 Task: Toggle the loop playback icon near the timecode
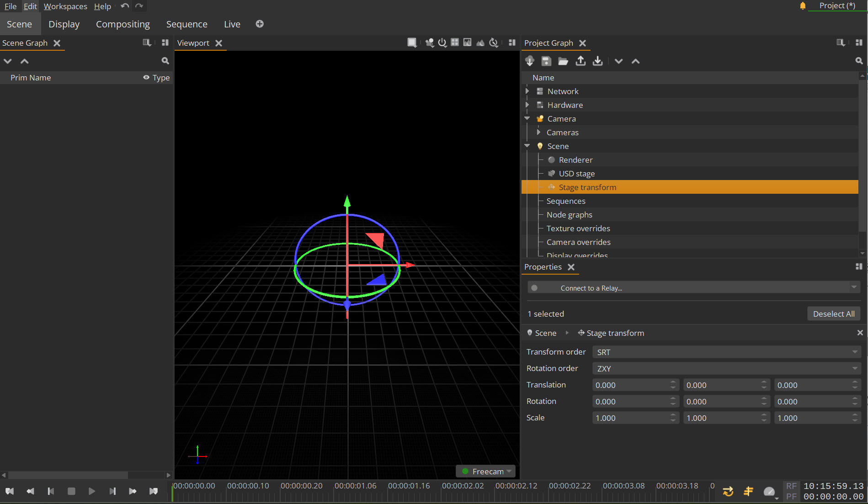728,491
